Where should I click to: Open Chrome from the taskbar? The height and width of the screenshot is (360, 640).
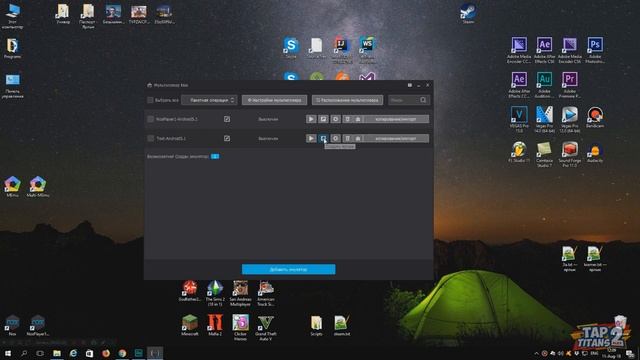pos(122,353)
